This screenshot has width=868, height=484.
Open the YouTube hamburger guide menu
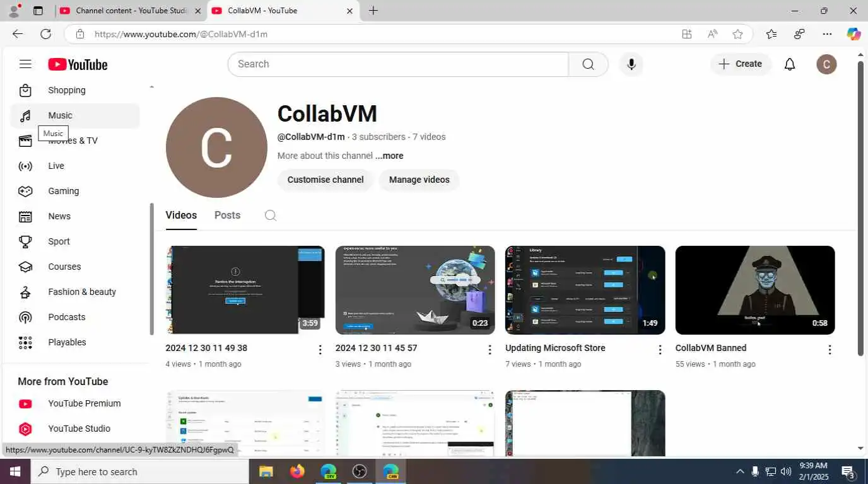point(25,64)
